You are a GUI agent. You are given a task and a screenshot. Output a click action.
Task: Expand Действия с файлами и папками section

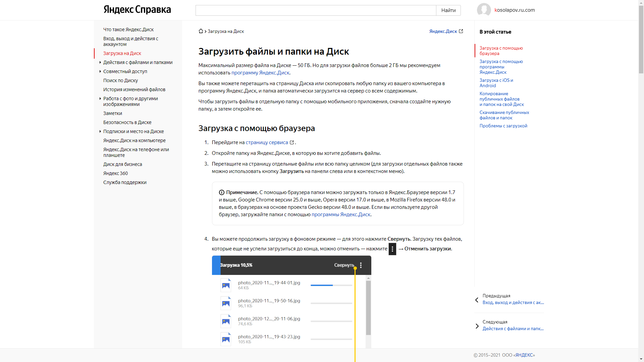100,62
